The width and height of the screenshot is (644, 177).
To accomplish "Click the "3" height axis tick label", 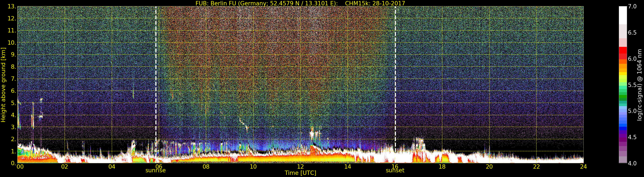I will pos(14,127).
